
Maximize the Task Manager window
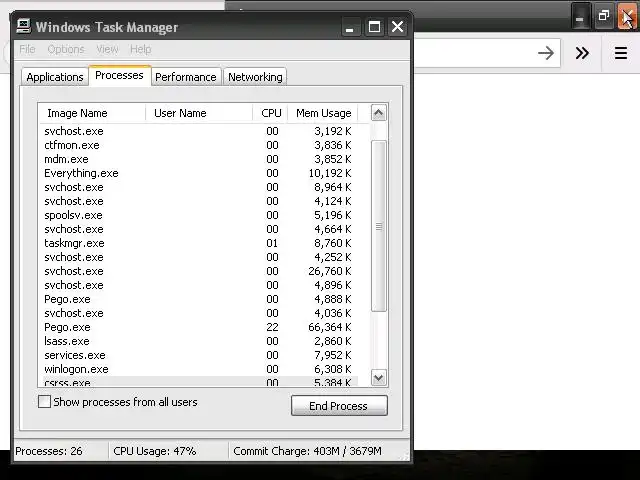pyautogui.click(x=374, y=27)
